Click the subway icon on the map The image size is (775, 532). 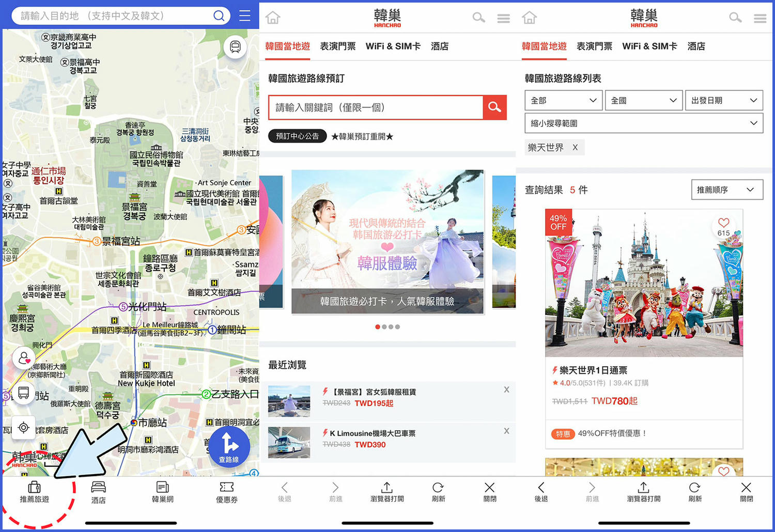(x=235, y=47)
